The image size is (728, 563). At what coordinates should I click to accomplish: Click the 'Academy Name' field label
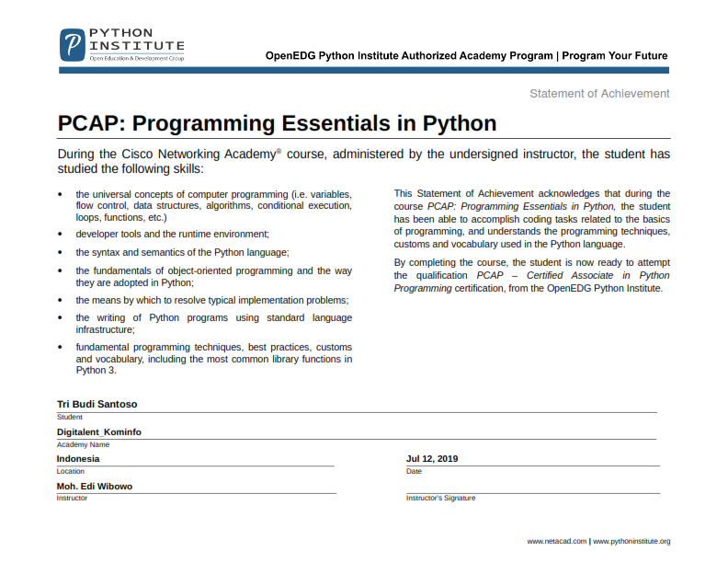click(x=83, y=444)
